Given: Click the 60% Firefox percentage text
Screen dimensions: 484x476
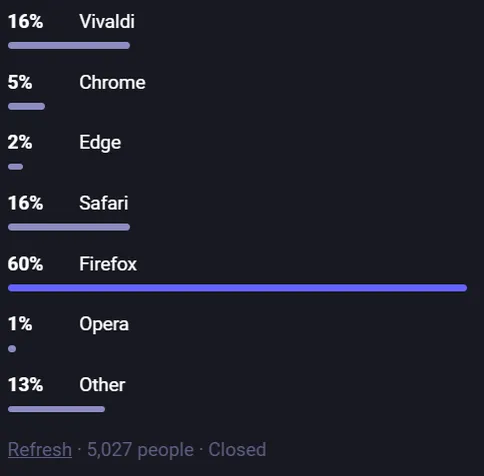Looking at the screenshot, I should 26,264.
